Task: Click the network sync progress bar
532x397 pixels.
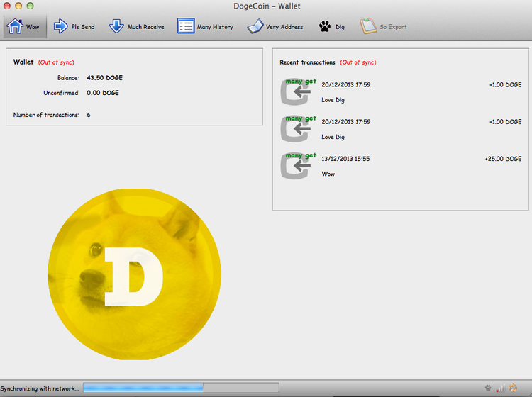Action: coord(181,388)
